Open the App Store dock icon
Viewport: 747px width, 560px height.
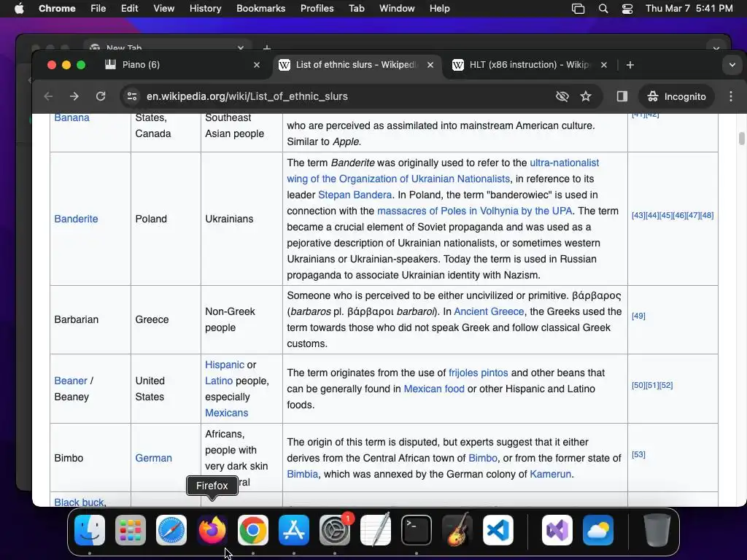(294, 530)
